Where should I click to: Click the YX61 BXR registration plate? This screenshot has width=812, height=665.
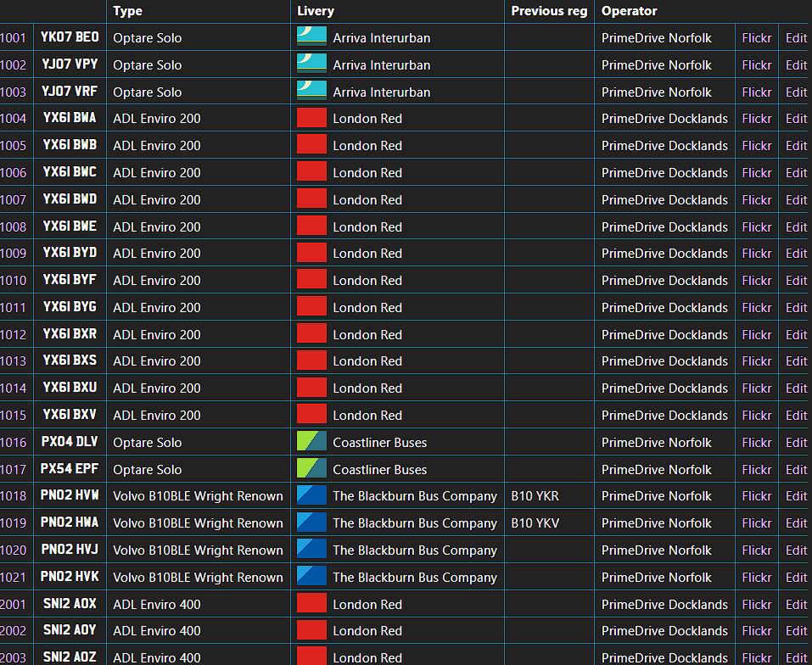pyautogui.click(x=70, y=334)
